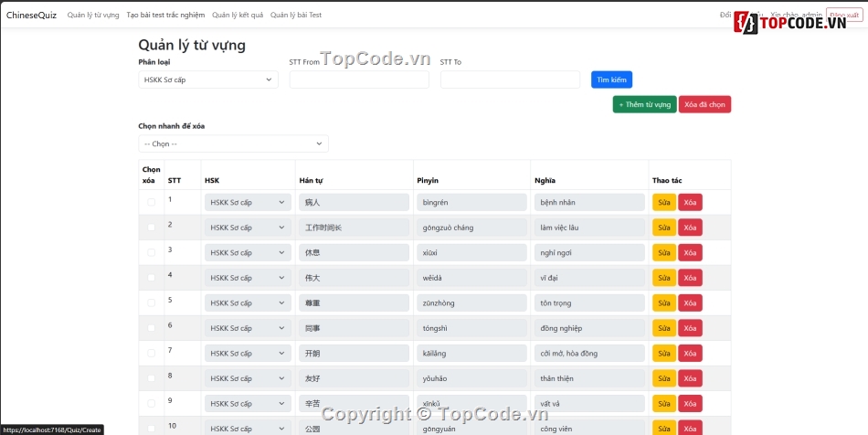868x435 pixels.
Task: Click the Quản lý từ vựng page heading
Action: point(192,45)
